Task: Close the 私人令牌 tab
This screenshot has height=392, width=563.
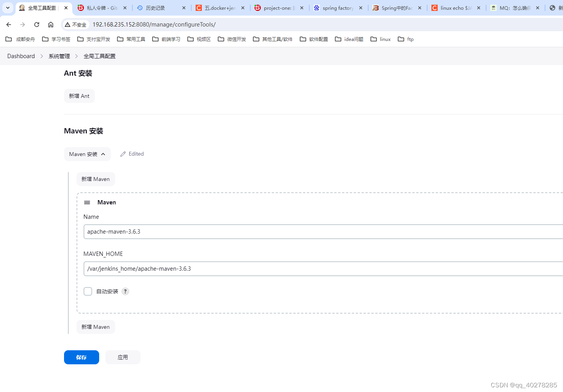Action: tap(125, 8)
